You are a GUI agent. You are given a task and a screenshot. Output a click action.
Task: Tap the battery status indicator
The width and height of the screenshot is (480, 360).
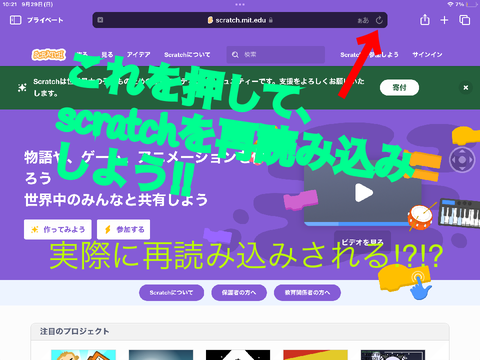(472, 4)
